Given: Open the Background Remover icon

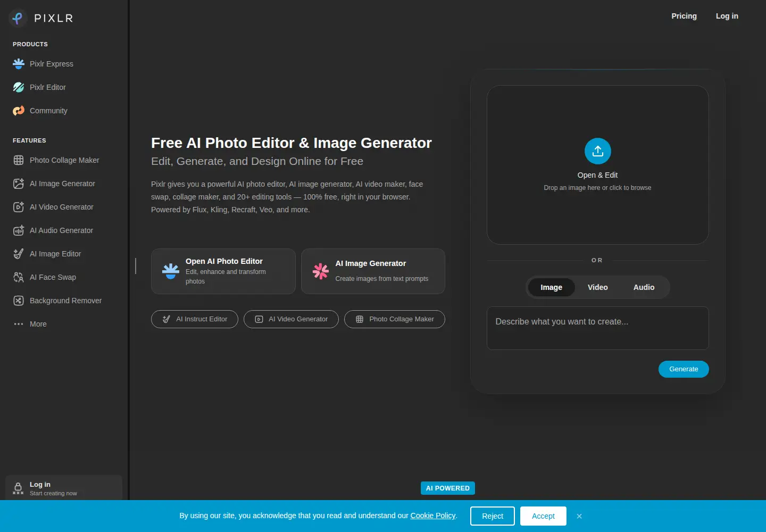Looking at the screenshot, I should point(19,301).
